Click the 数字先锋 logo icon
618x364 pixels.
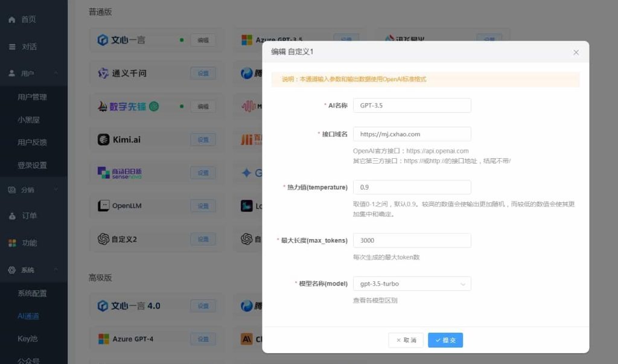coord(103,106)
